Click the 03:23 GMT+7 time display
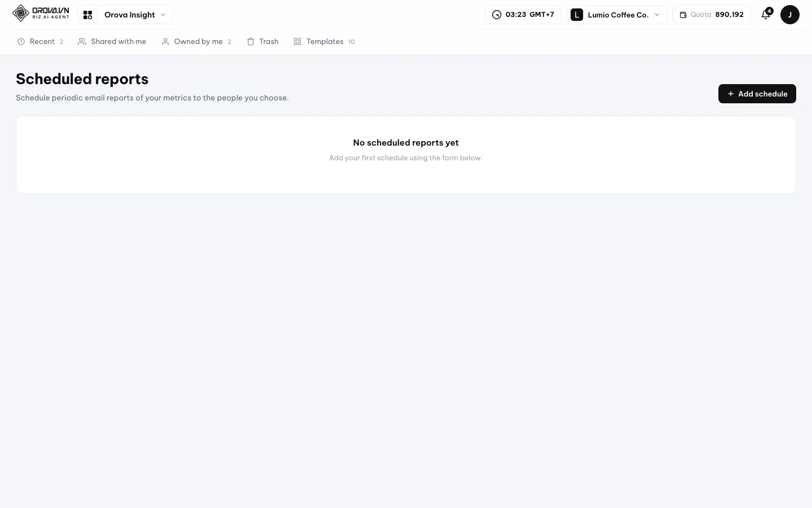The height and width of the screenshot is (508, 812). click(523, 15)
